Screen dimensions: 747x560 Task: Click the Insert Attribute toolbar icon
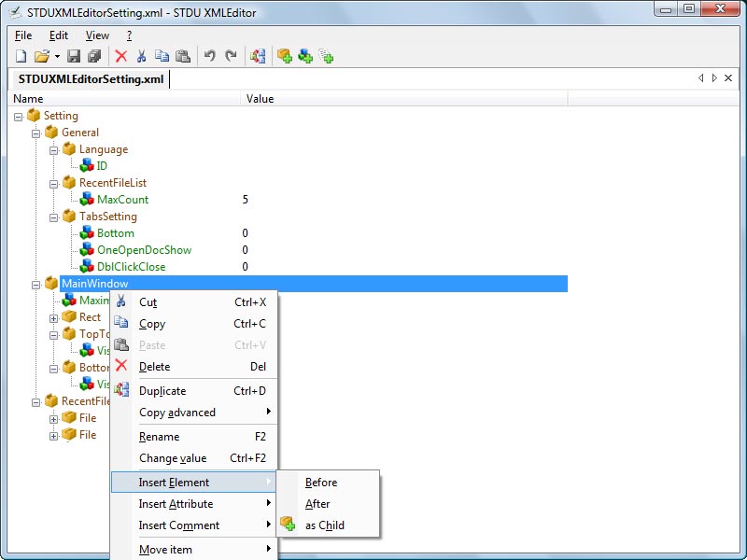tap(304, 56)
